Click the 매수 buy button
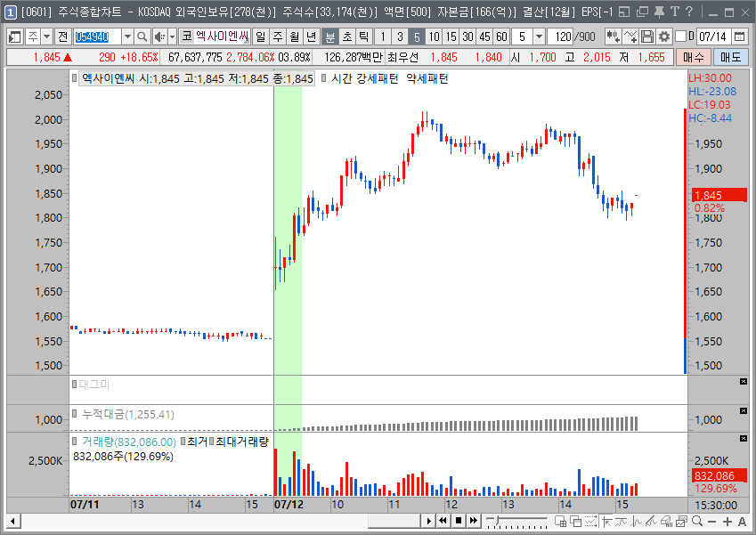This screenshot has height=535, width=756. pos(694,57)
